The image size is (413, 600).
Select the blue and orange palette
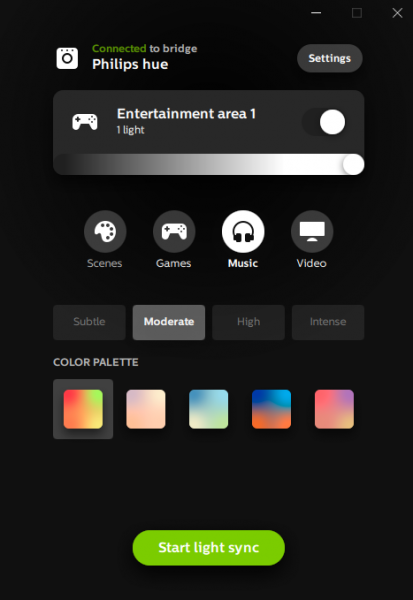[271, 409]
